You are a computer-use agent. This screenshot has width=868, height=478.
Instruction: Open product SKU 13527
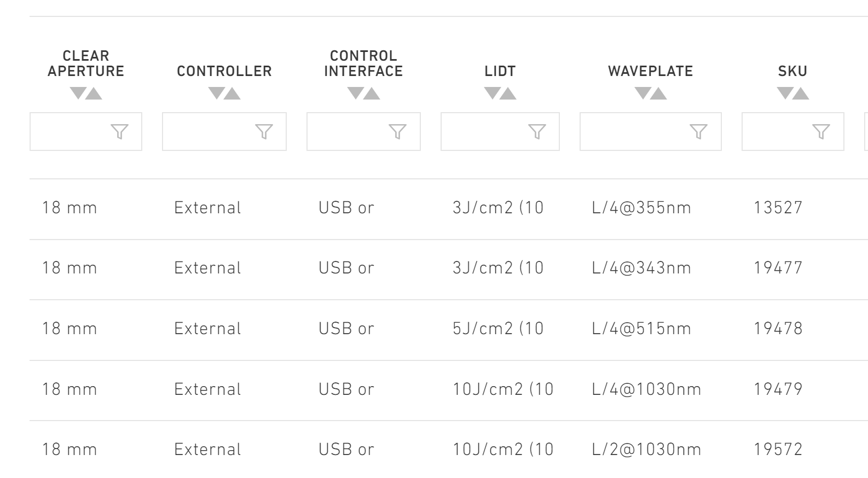click(778, 208)
